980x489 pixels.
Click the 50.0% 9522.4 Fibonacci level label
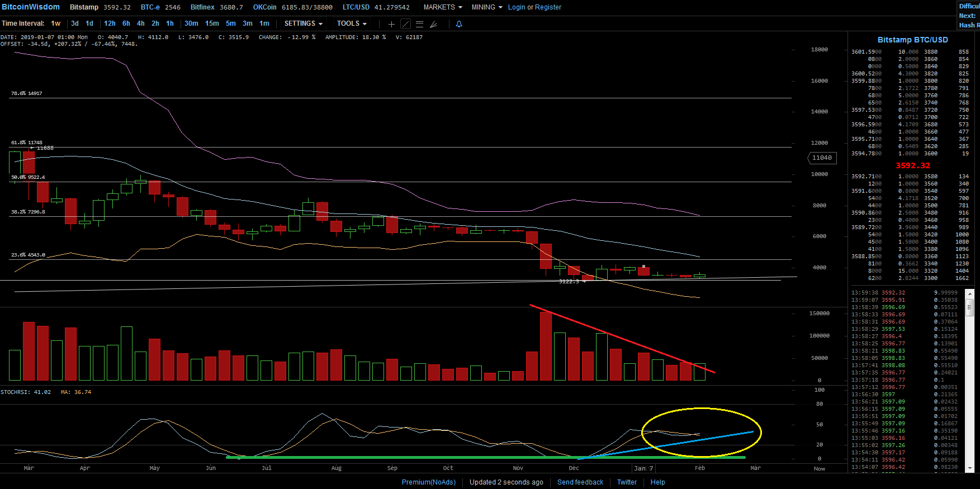coord(28,177)
